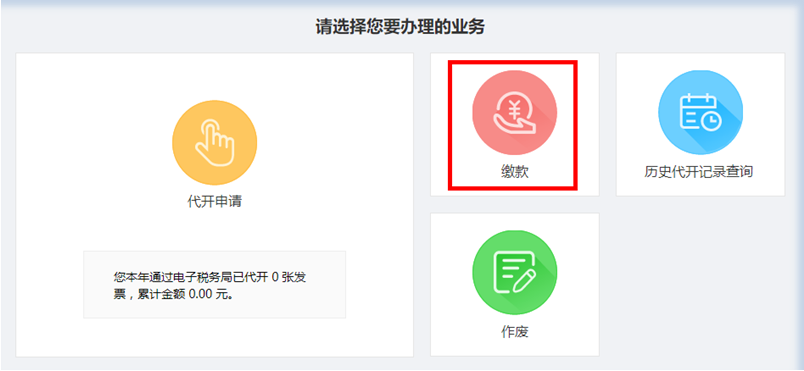Screen dimensions: 804x371
Task: Open the blue 历史代开记录查询 calendar icon
Action: (700, 112)
